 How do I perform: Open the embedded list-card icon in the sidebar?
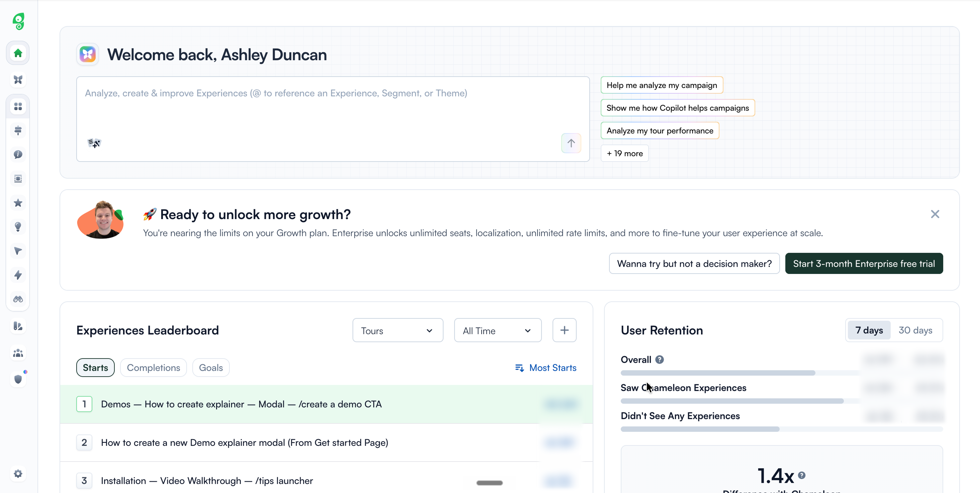click(18, 178)
